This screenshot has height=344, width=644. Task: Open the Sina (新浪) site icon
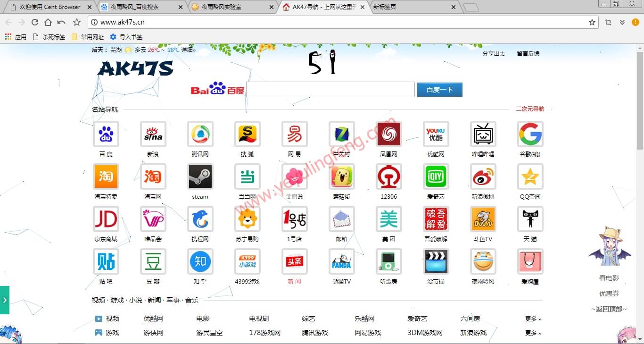pyautogui.click(x=153, y=134)
